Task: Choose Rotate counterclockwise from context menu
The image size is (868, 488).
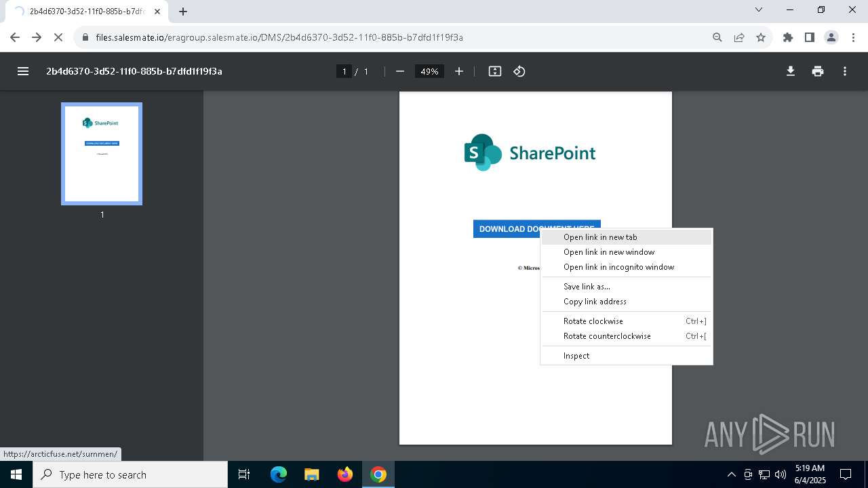Action: (x=627, y=336)
